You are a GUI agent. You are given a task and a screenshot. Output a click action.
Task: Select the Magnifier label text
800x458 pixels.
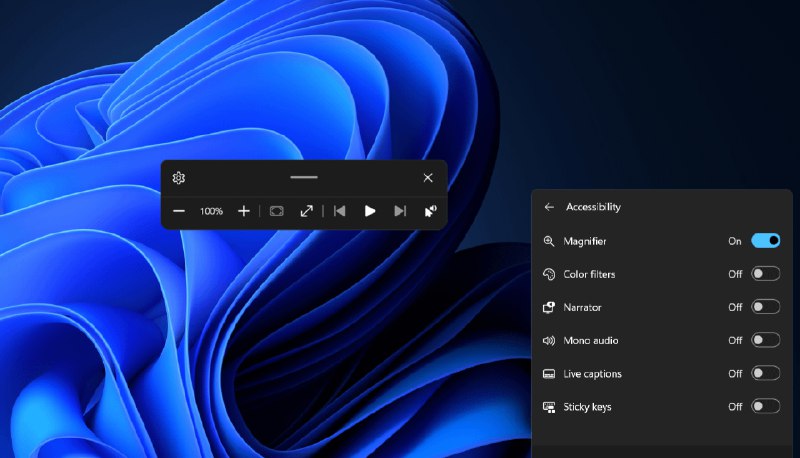pos(585,241)
